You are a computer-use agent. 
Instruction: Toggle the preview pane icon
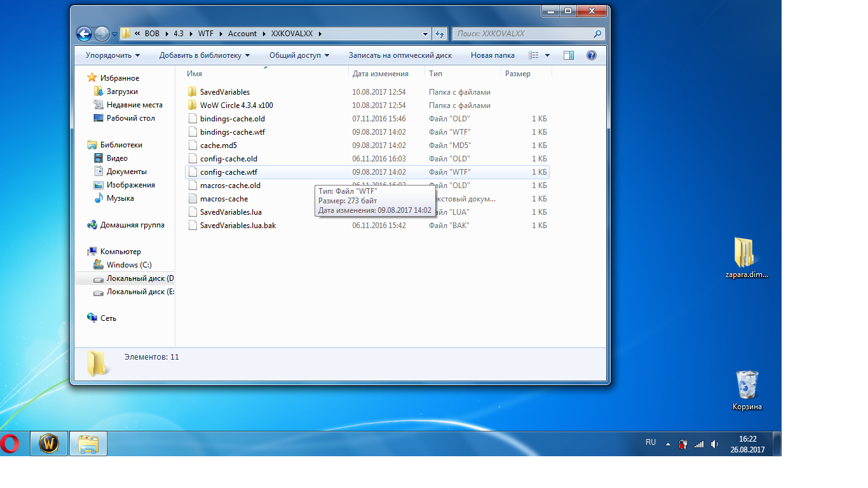569,55
